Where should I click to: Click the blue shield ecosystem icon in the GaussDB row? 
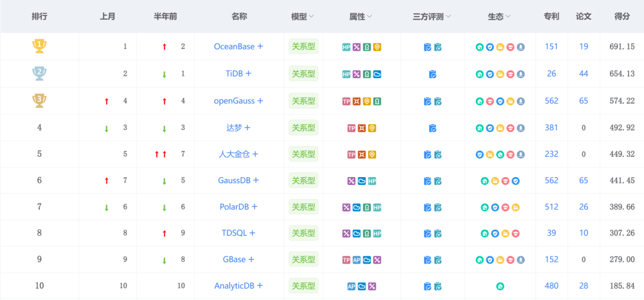click(515, 181)
